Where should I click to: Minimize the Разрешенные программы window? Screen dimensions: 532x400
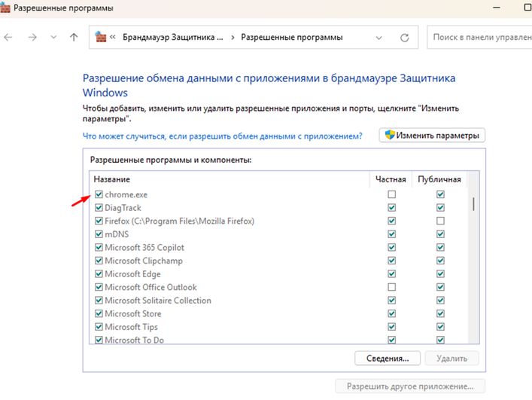point(497,8)
